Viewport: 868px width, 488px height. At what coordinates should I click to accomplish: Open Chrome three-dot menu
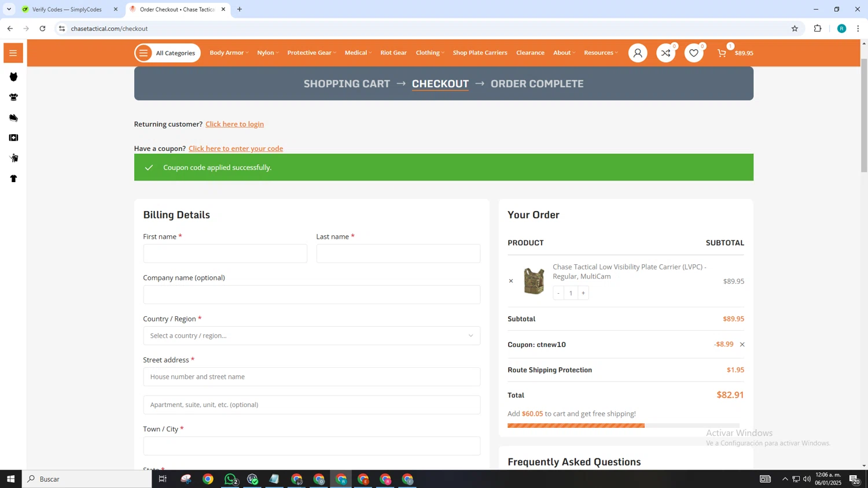[858, 28]
